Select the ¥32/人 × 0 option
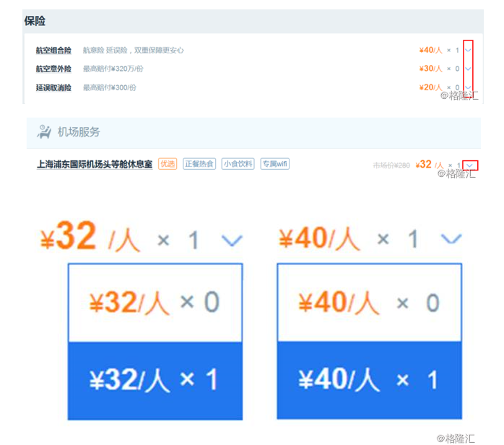The height and width of the screenshot is (445, 504). pos(155,303)
